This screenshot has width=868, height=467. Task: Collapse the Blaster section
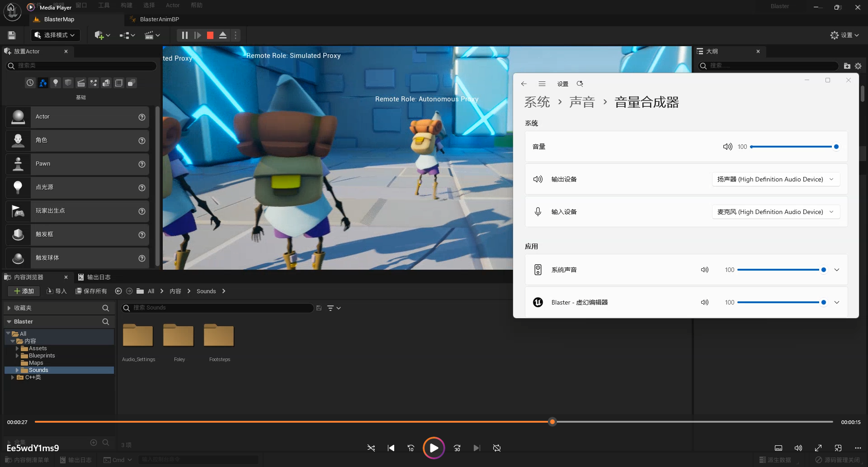[x=9, y=322]
